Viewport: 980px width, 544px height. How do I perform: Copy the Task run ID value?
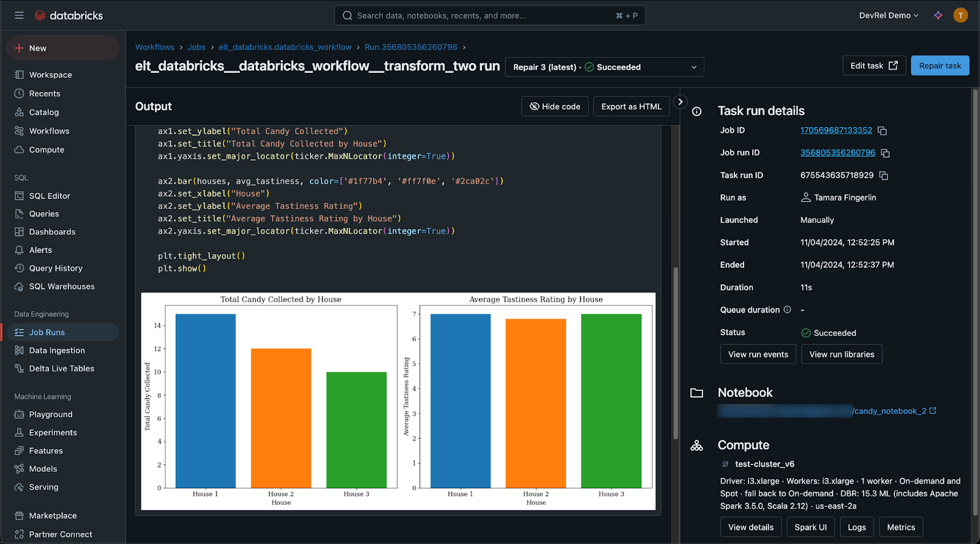pos(883,176)
